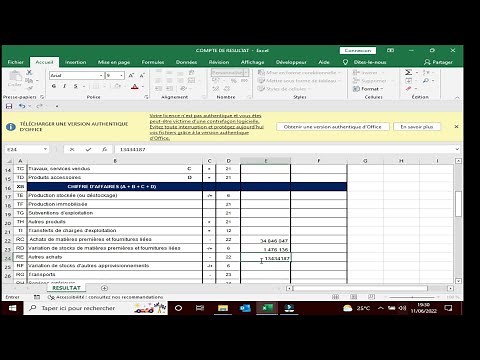The height and width of the screenshot is (360, 480).
Task: Open the Format cells dropdown
Action: [x=368, y=89]
